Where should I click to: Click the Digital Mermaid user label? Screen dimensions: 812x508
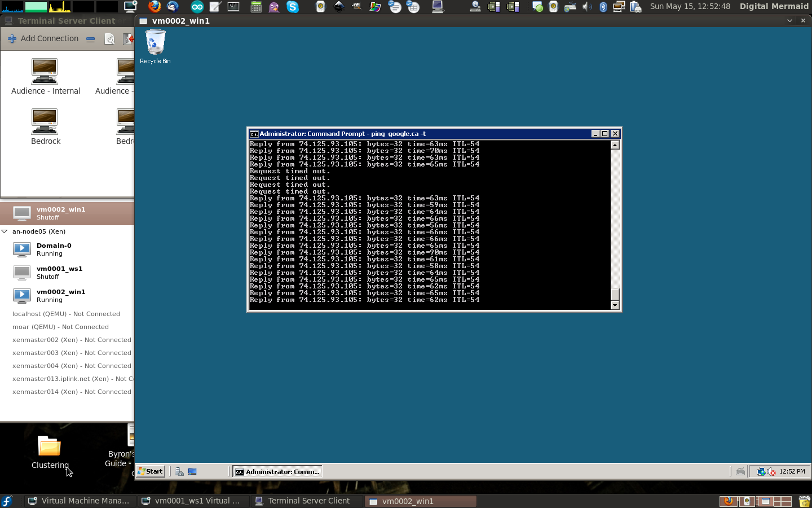[774, 6]
